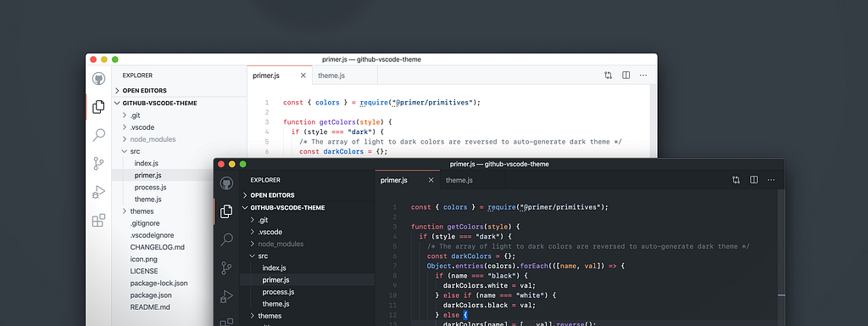The width and height of the screenshot is (868, 326).
Task: Collapse src folder in light window
Action: click(x=125, y=151)
